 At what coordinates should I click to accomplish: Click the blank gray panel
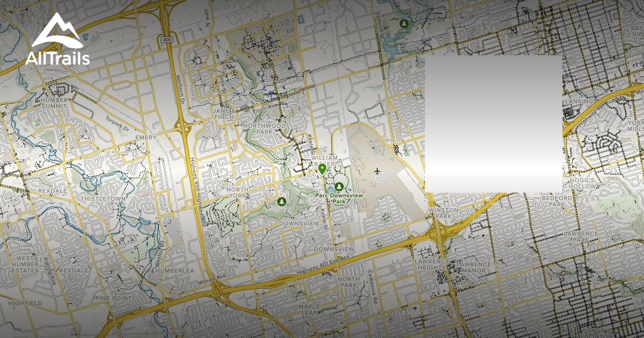(x=493, y=123)
